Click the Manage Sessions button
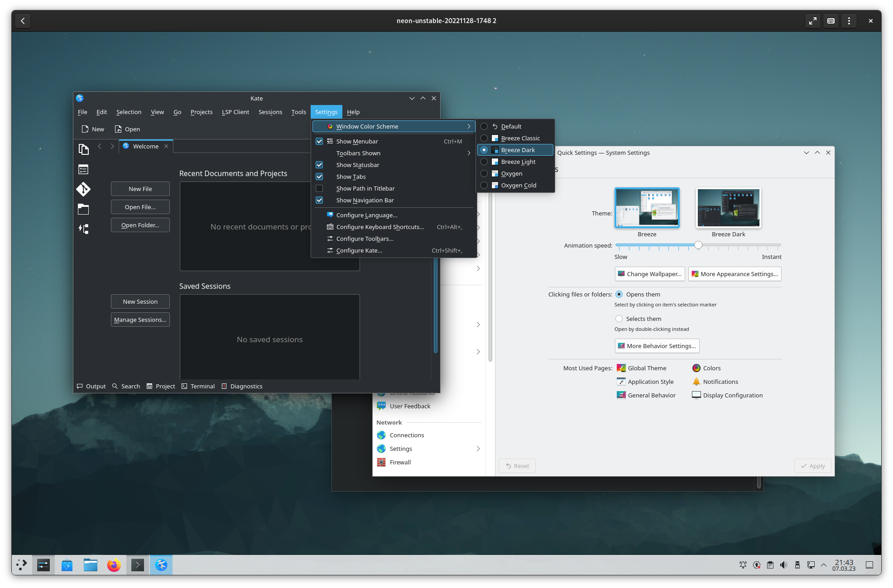The width and height of the screenshot is (893, 588). coord(140,320)
